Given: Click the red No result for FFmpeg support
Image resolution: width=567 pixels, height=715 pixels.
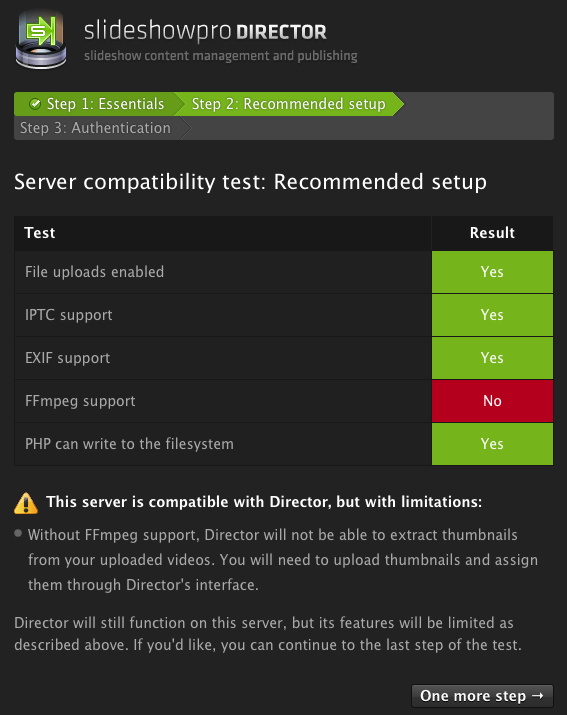Looking at the screenshot, I should [492, 401].
